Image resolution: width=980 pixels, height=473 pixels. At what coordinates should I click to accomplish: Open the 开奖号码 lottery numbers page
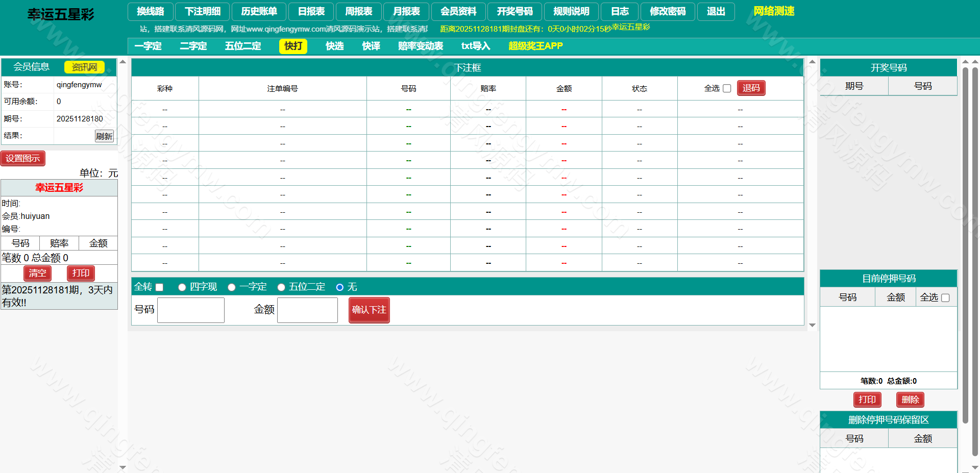[x=514, y=11]
